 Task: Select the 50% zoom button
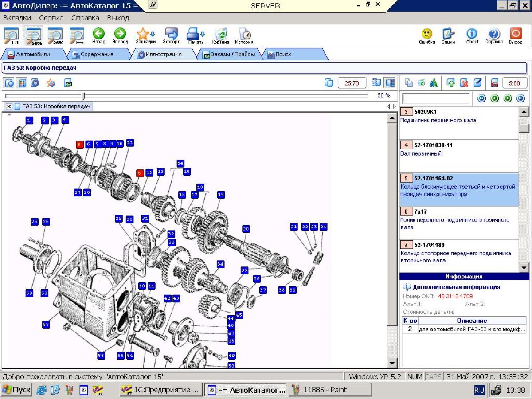34,36
